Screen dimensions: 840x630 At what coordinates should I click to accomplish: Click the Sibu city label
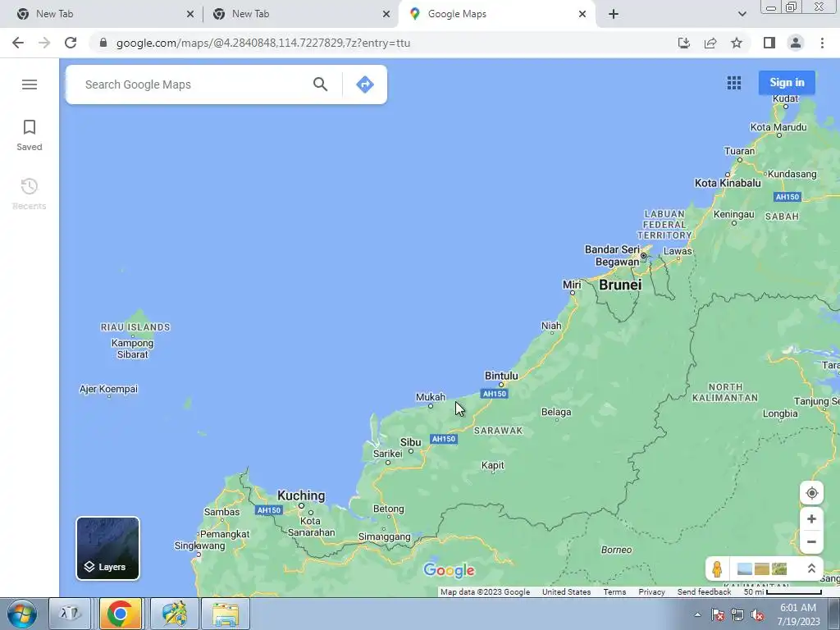pyautogui.click(x=410, y=442)
